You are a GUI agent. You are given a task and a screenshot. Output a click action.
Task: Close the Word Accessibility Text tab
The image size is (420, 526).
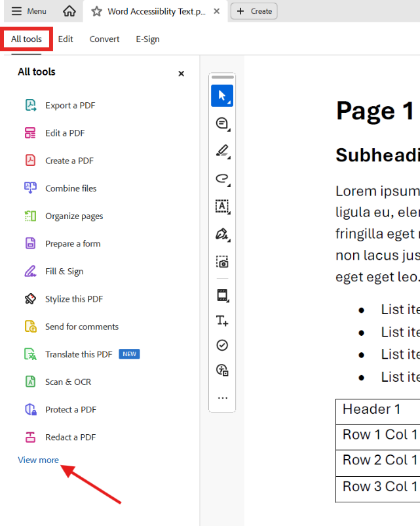(x=217, y=11)
